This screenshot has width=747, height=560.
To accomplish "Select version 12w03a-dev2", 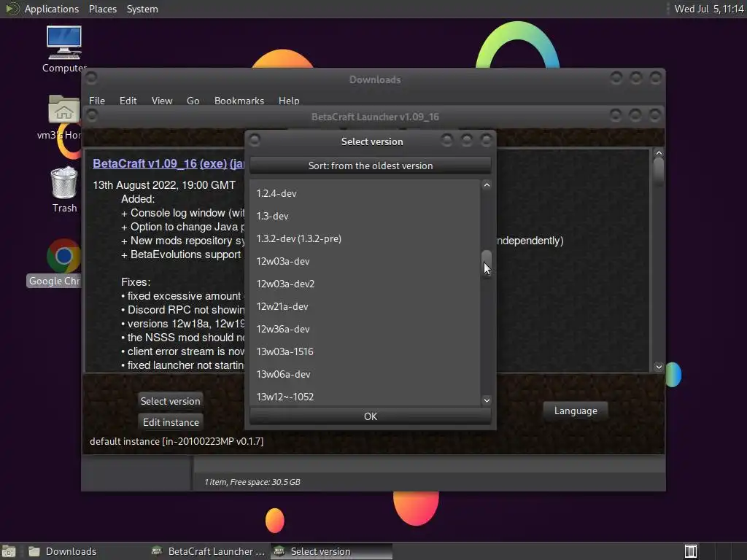I will click(365, 284).
